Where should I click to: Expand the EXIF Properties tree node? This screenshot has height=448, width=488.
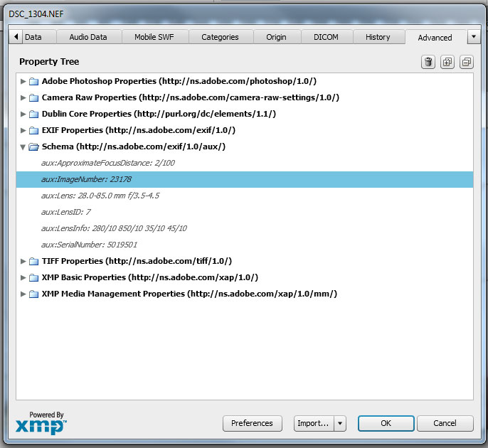pyautogui.click(x=23, y=131)
